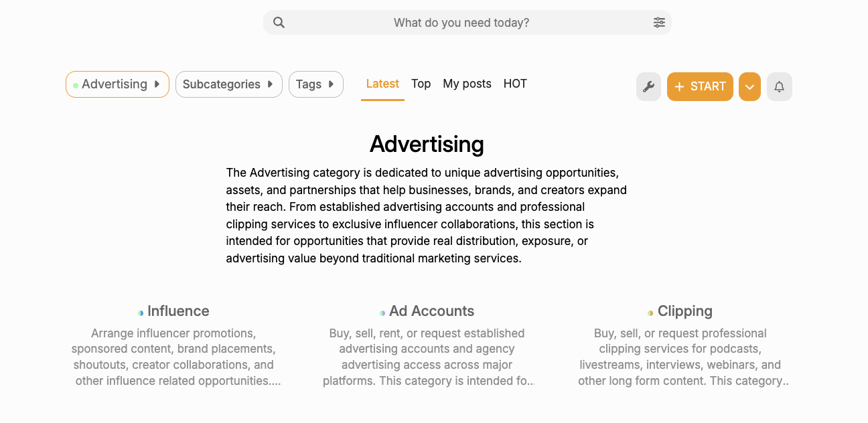Click the plus icon in START button
The height and width of the screenshot is (423, 868).
(x=680, y=87)
